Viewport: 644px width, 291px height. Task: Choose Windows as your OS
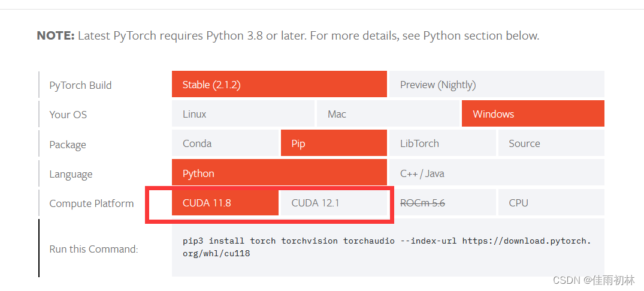pos(533,113)
